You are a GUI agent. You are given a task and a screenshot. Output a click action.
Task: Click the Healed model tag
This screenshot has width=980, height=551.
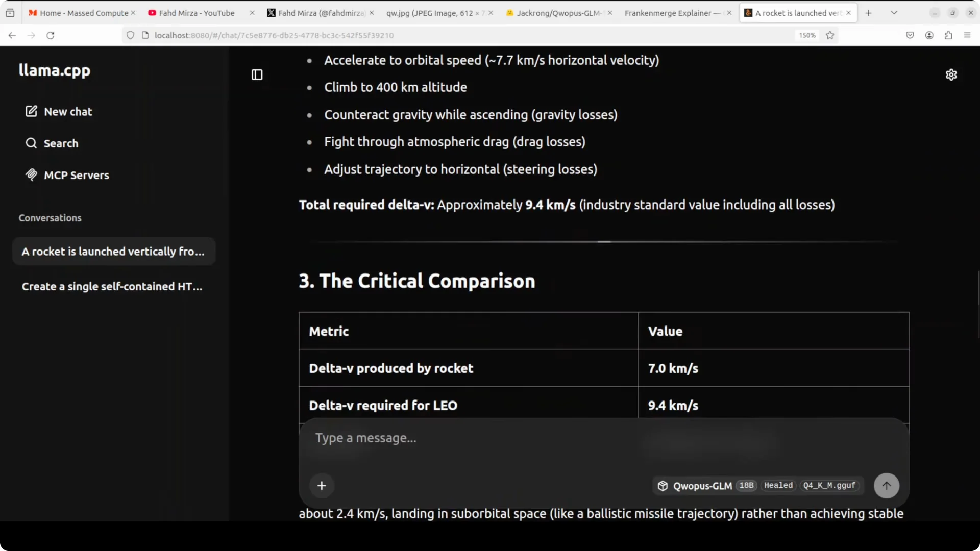click(778, 485)
